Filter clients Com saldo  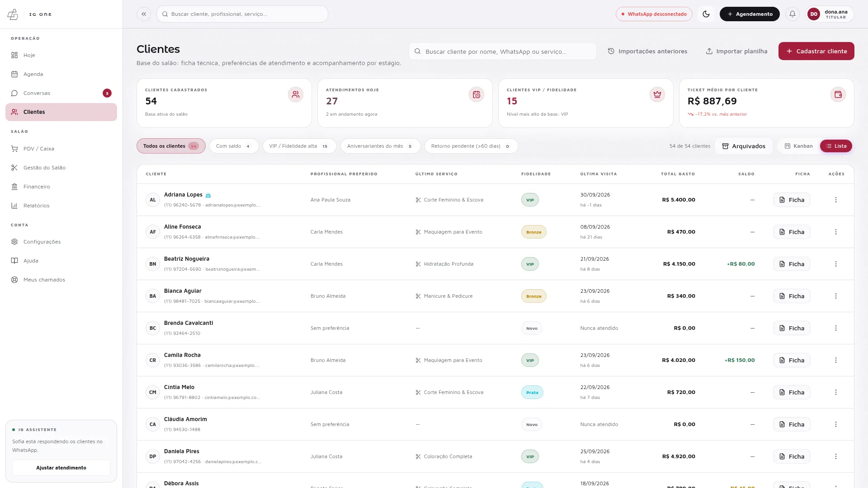pos(234,146)
